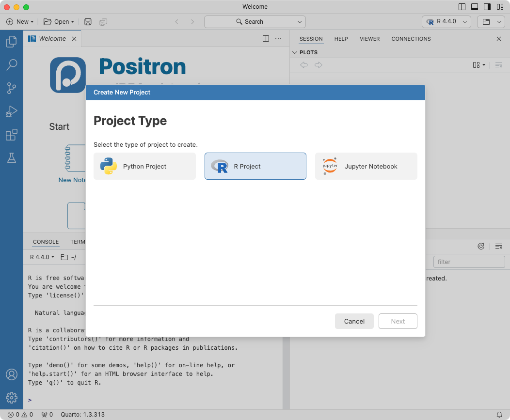Screen dimensions: 510x420
Task: Select the Python Project type
Action: 144,166
